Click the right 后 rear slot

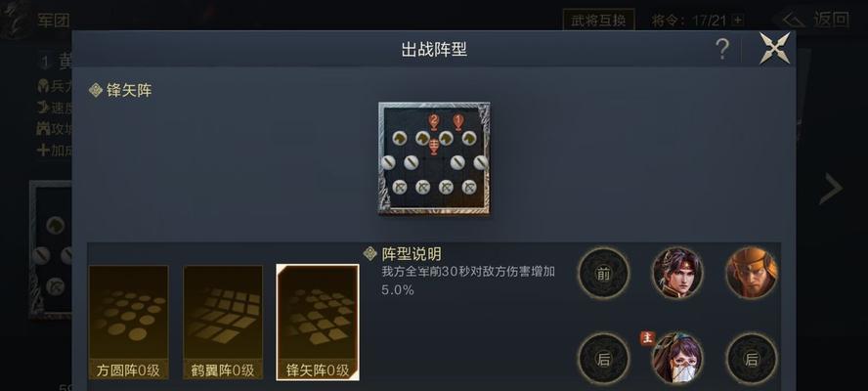[x=752, y=359]
